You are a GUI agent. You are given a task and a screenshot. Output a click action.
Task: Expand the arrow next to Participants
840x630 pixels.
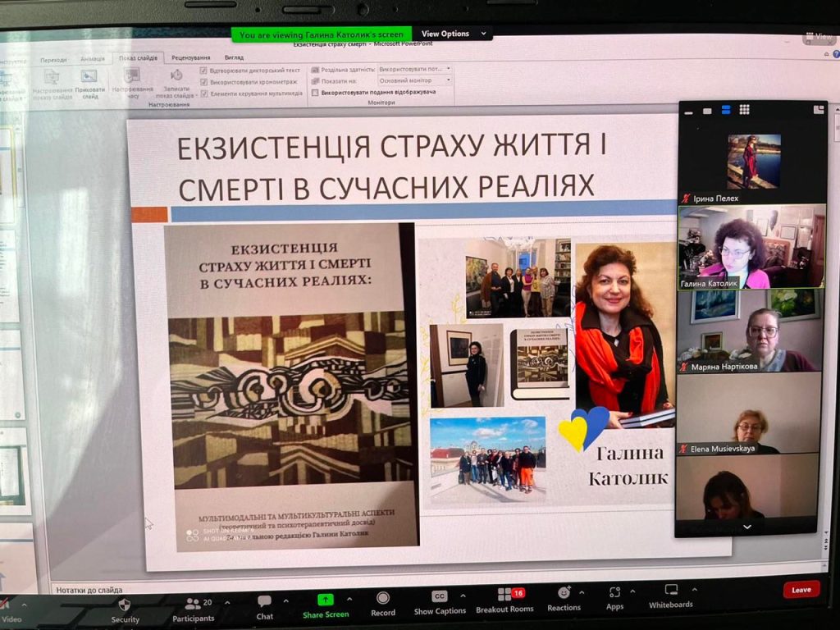point(227,603)
